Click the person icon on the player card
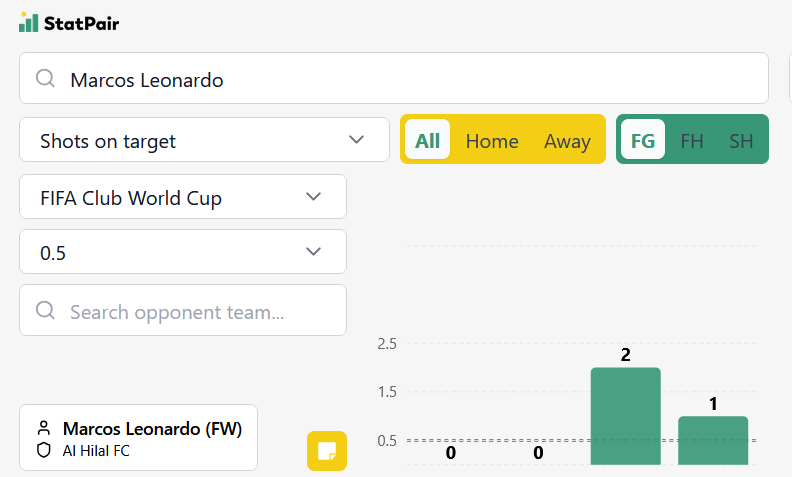792x477 pixels. (x=44, y=428)
